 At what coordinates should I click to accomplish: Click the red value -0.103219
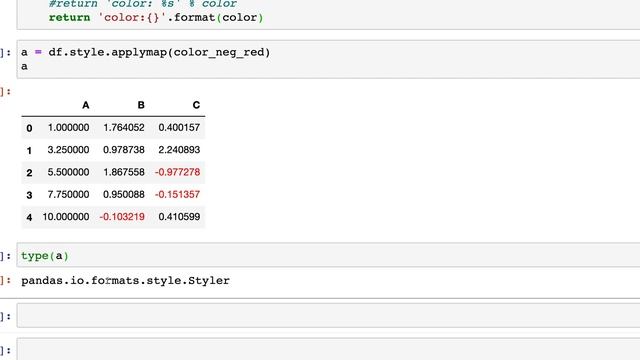pyautogui.click(x=122, y=217)
